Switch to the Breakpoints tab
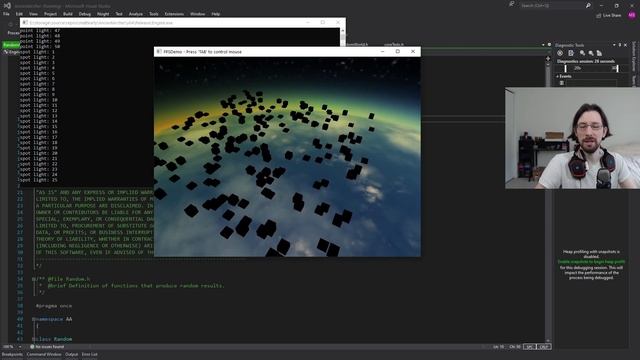This screenshot has width=640, height=360. click(12, 354)
